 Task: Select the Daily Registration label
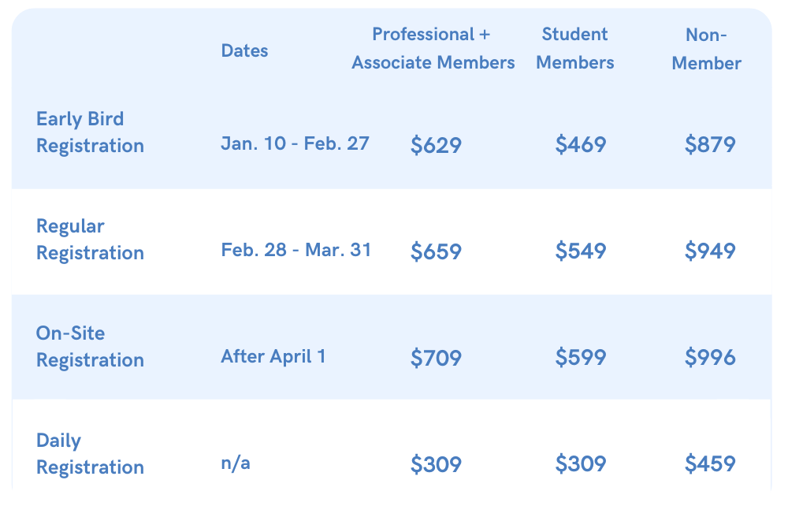90,453
